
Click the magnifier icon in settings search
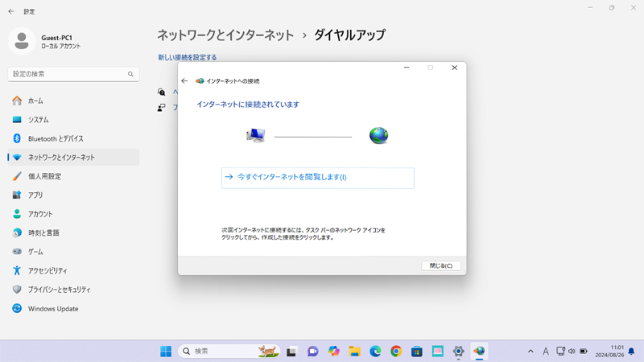click(130, 74)
